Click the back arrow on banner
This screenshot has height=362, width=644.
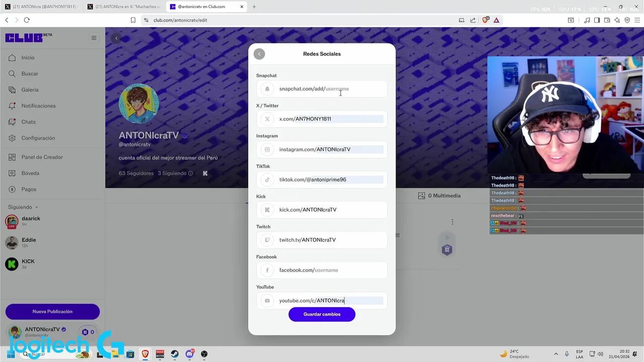116,38
